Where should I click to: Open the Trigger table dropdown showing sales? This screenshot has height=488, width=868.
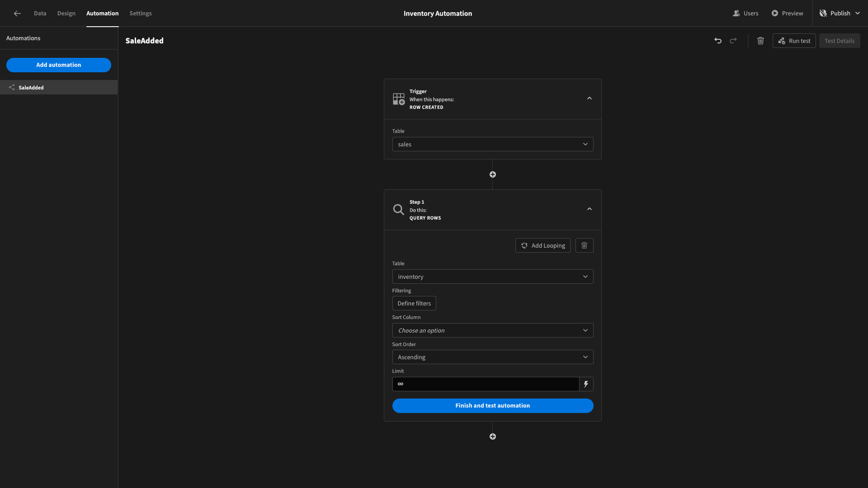[493, 144]
